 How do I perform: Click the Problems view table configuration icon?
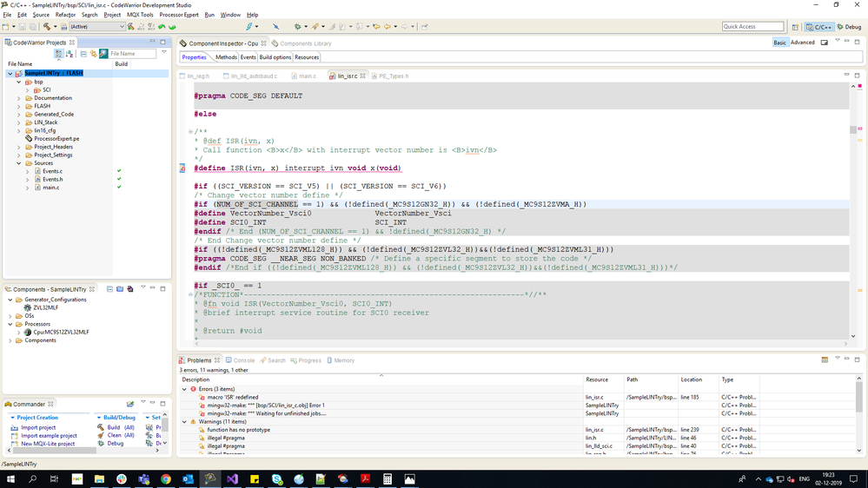(x=825, y=359)
